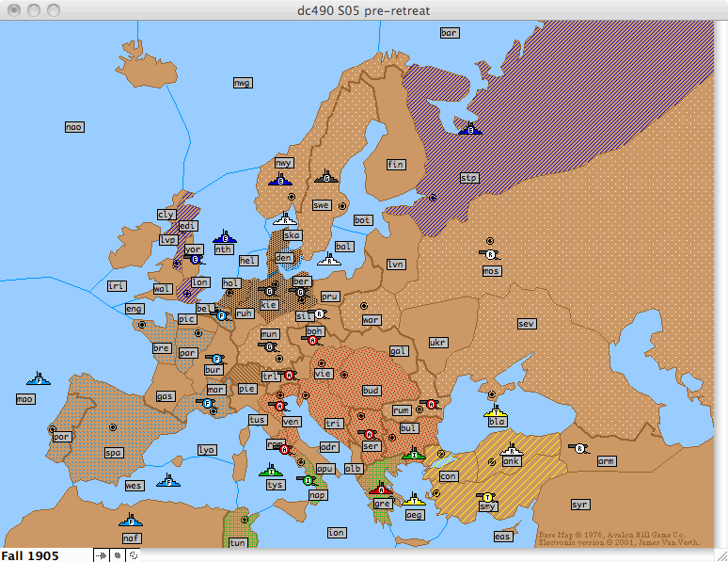
Task: Click the 'stp' province label
Action: pyautogui.click(x=468, y=177)
